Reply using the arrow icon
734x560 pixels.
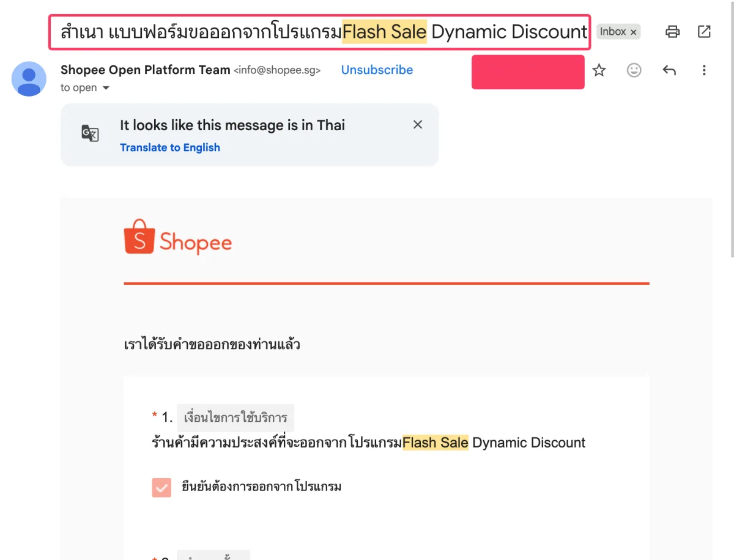669,70
